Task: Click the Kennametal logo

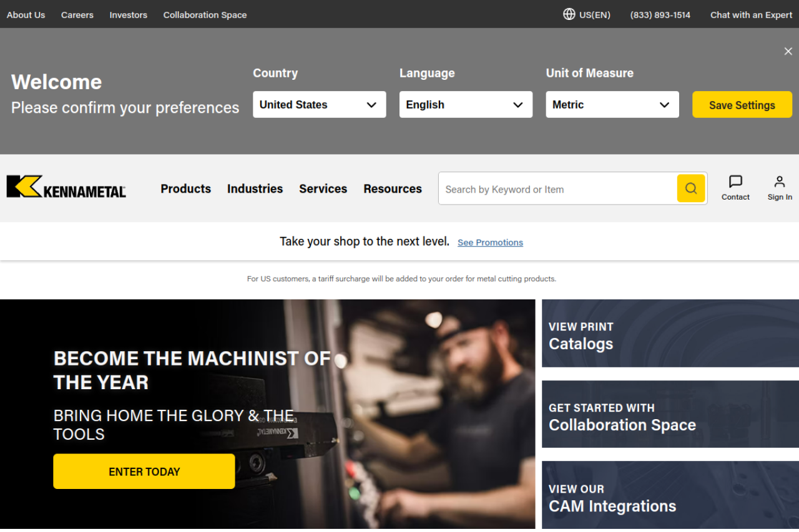Action: tap(66, 186)
